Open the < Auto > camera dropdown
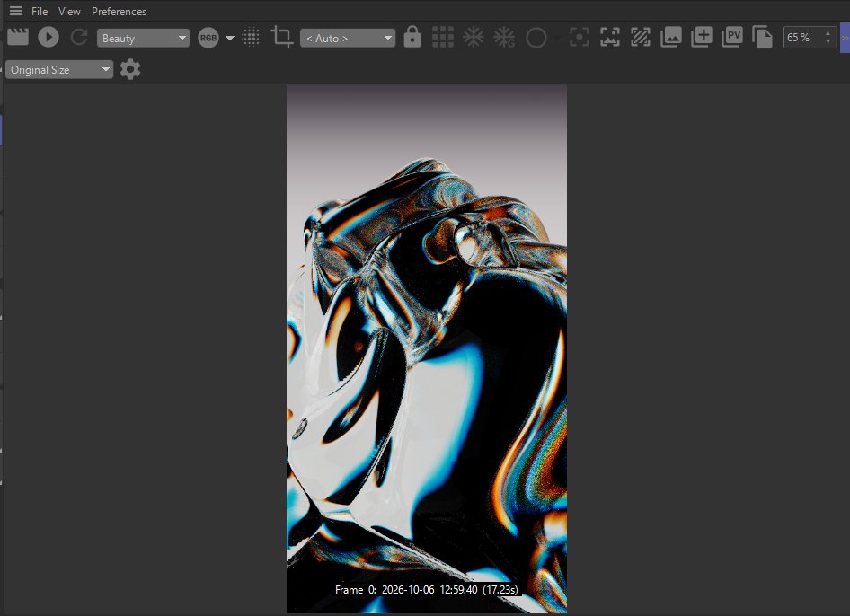This screenshot has width=850, height=616. pos(348,38)
